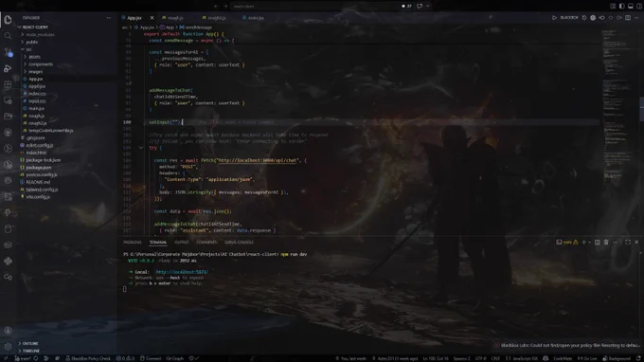The height and width of the screenshot is (362, 644).
Task: Open editor More Actions ellipsis
Action: (636, 18)
